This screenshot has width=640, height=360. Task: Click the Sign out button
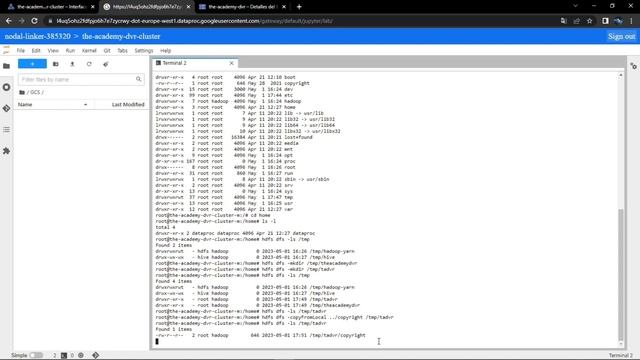[x=622, y=36]
